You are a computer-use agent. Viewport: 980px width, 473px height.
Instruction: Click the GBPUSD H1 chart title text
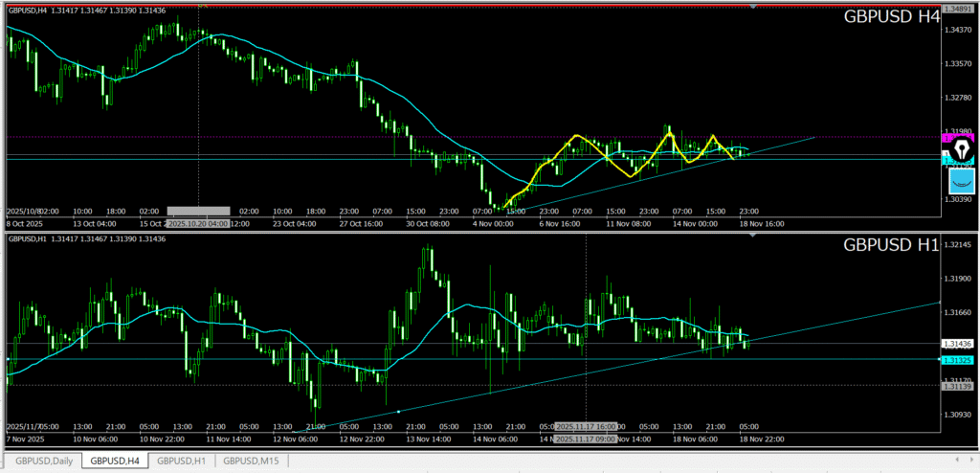(x=890, y=245)
